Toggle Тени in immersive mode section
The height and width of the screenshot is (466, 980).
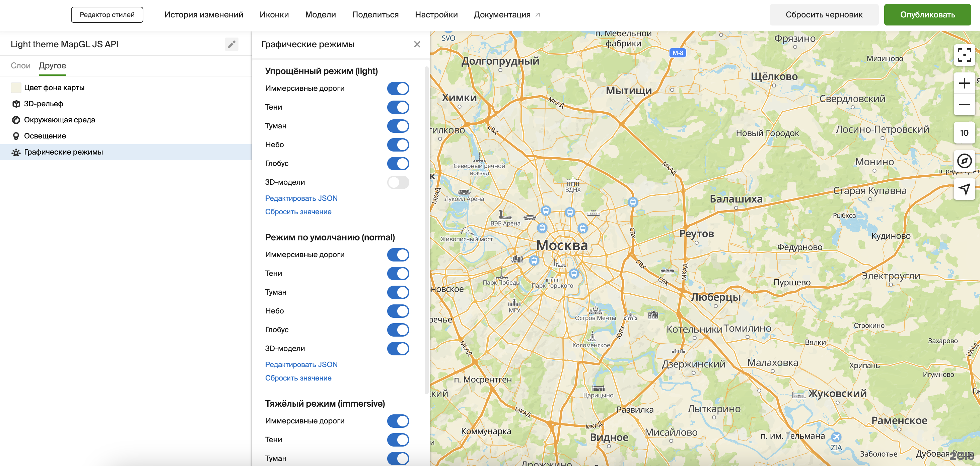398,440
